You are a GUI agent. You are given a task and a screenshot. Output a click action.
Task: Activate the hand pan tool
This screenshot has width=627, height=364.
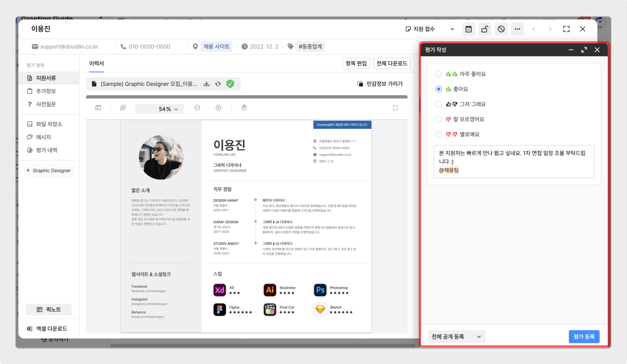point(244,108)
